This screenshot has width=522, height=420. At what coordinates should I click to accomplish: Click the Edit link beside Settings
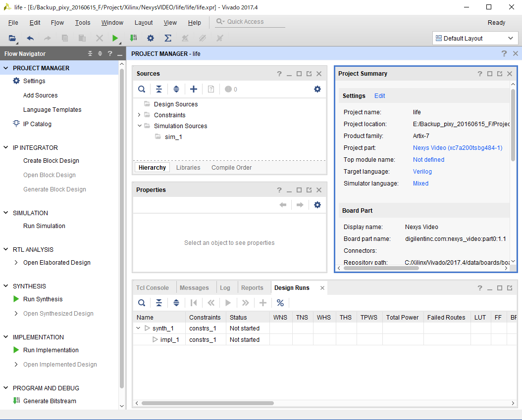pyautogui.click(x=379, y=96)
